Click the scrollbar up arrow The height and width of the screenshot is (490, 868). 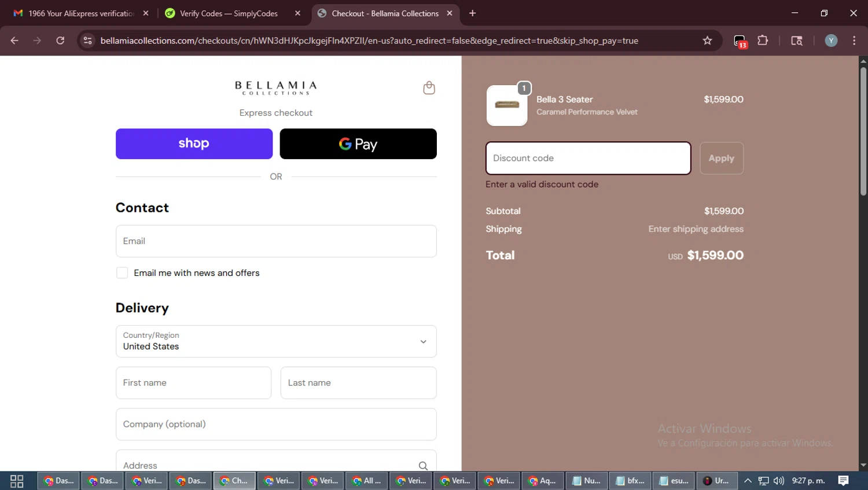863,61
